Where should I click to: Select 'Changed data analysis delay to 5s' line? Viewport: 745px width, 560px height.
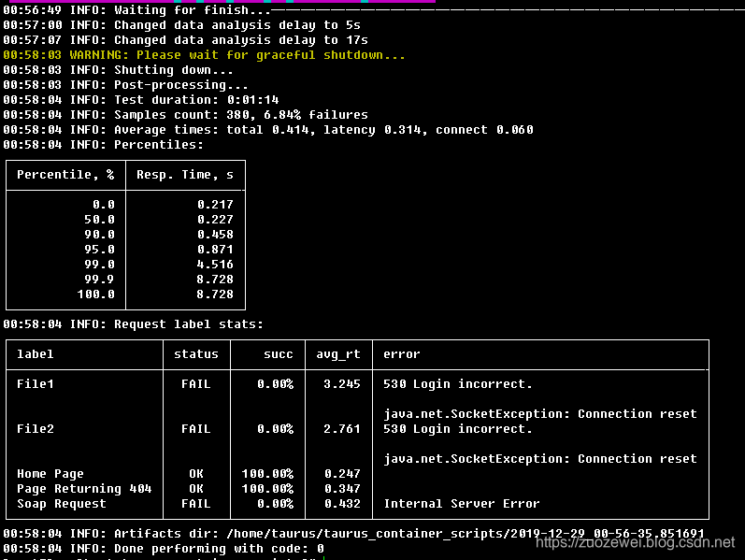click(181, 24)
